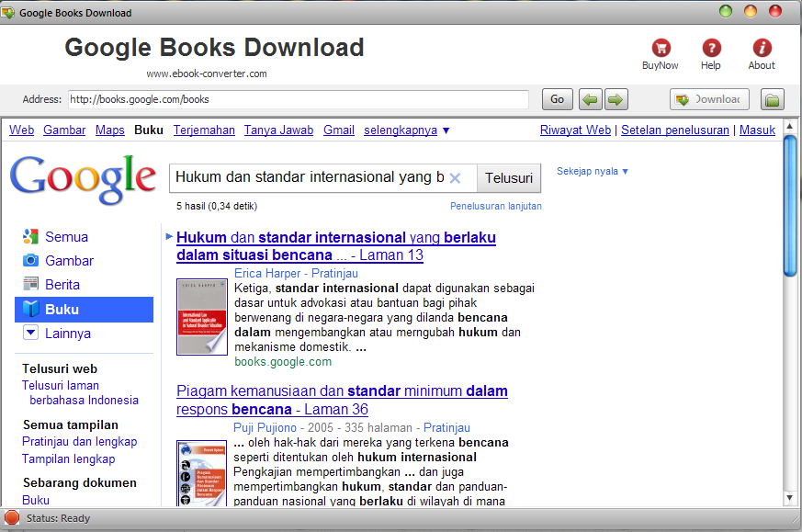Screen dimensions: 802x532
Task: Open the output folder icon button
Action: [x=773, y=99]
